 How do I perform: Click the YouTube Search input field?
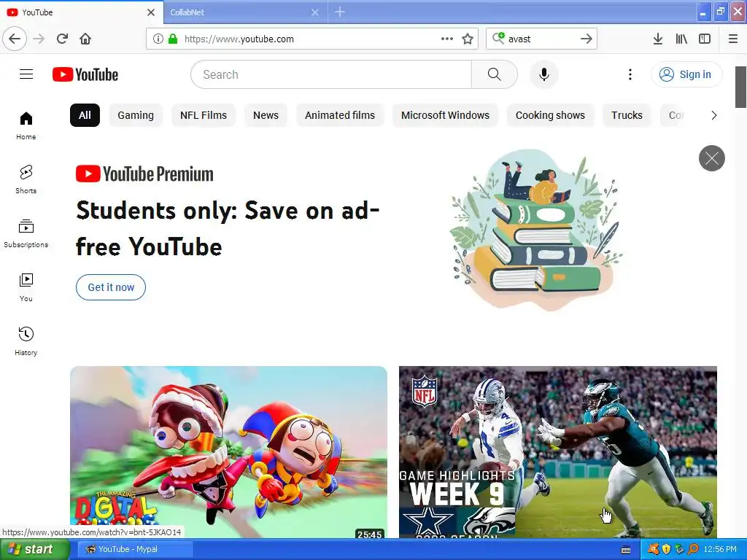[331, 74]
